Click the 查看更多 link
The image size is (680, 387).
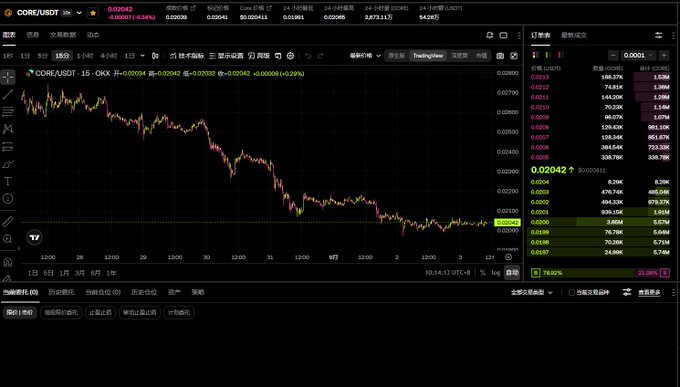click(x=649, y=292)
